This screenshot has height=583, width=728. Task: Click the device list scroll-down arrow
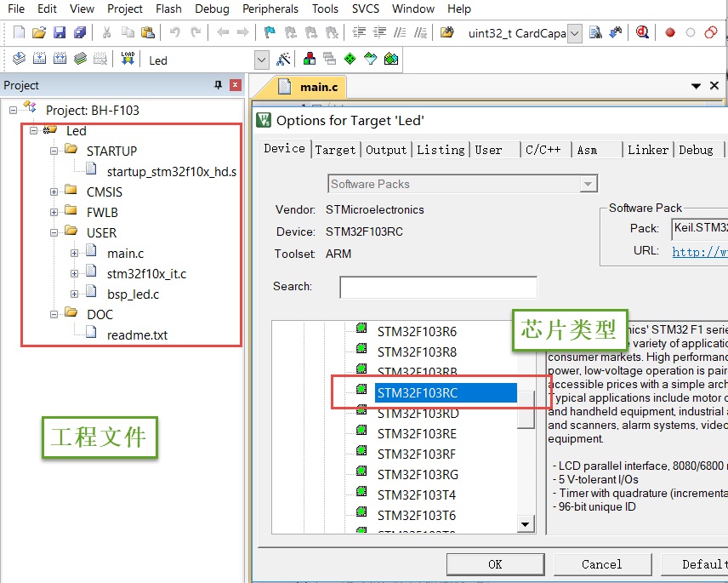[525, 524]
